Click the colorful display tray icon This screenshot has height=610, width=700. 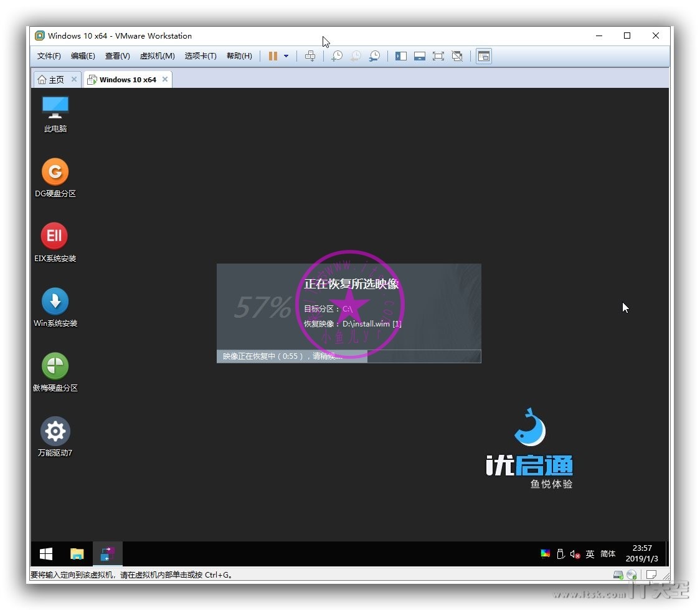545,554
